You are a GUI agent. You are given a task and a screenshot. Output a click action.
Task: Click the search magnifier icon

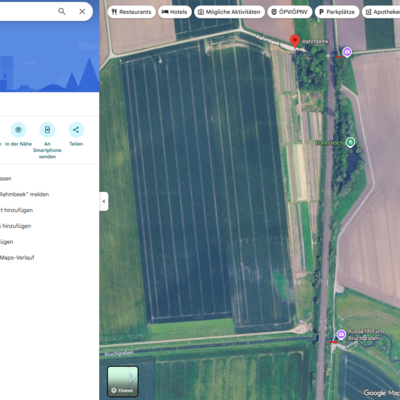coord(62,11)
